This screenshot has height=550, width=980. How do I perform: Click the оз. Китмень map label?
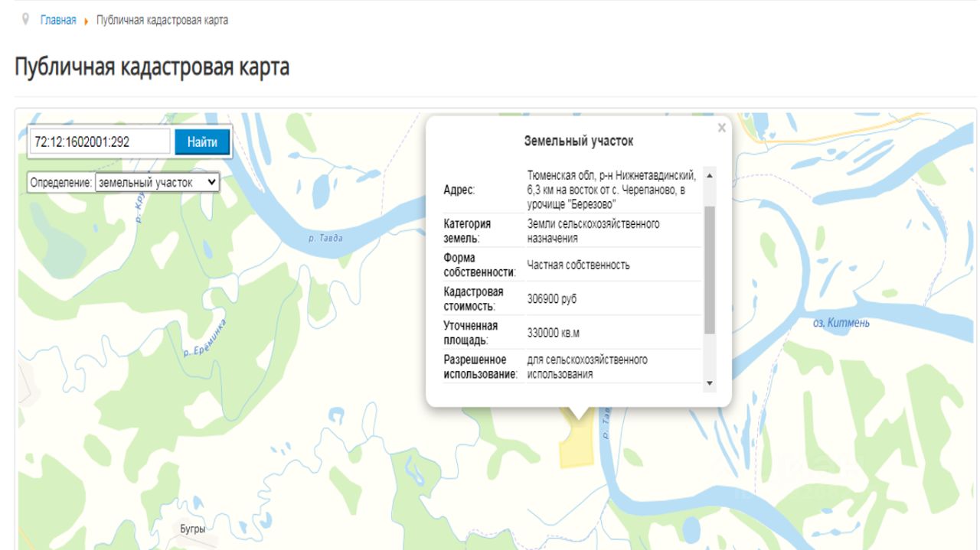841,323
